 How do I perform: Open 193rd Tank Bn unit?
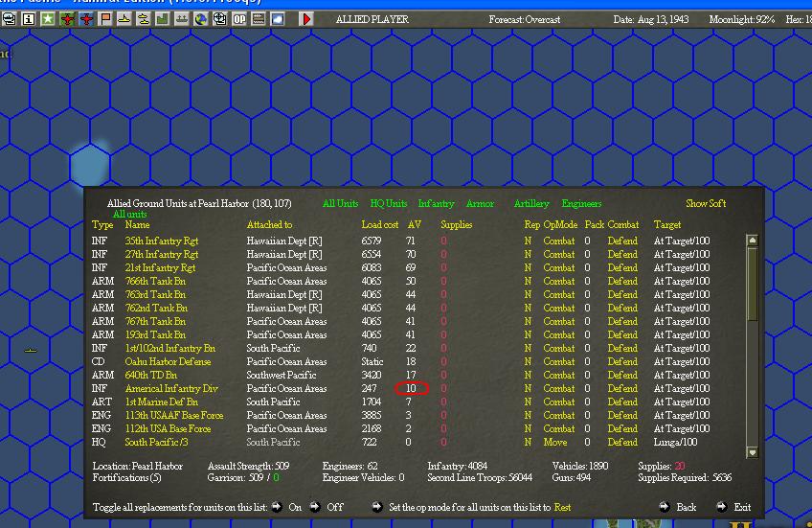(155, 335)
